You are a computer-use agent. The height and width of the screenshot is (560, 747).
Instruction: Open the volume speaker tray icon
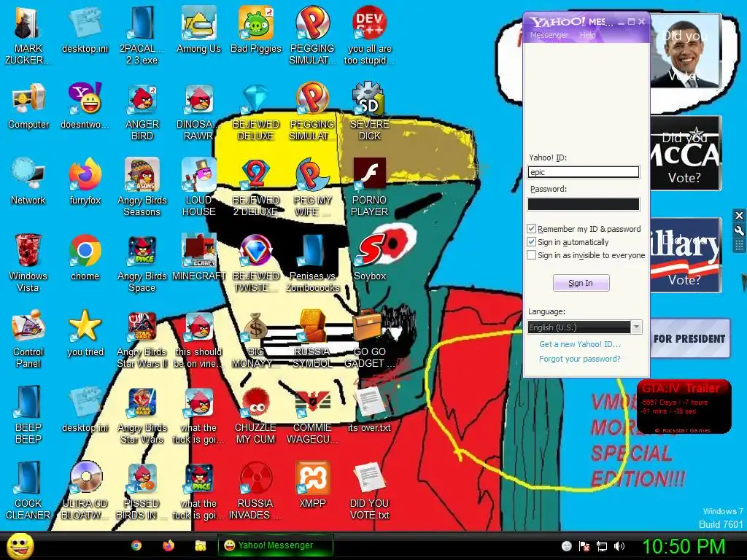tap(619, 546)
